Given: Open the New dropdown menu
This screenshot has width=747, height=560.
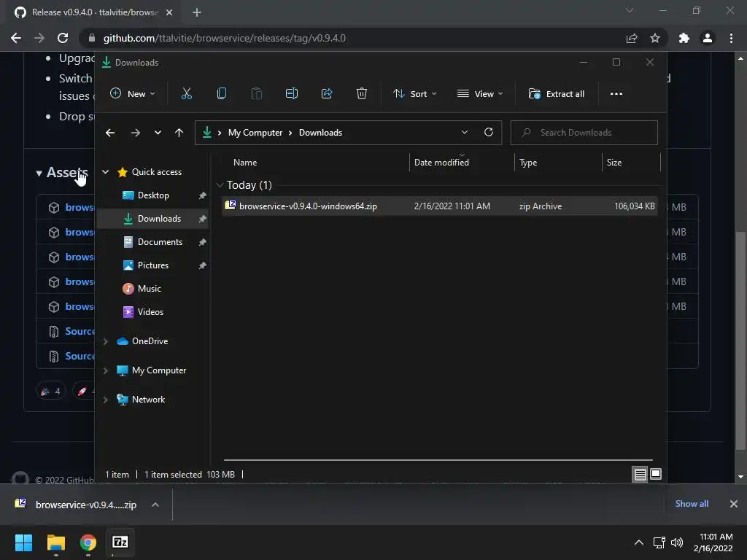Looking at the screenshot, I should tap(133, 94).
